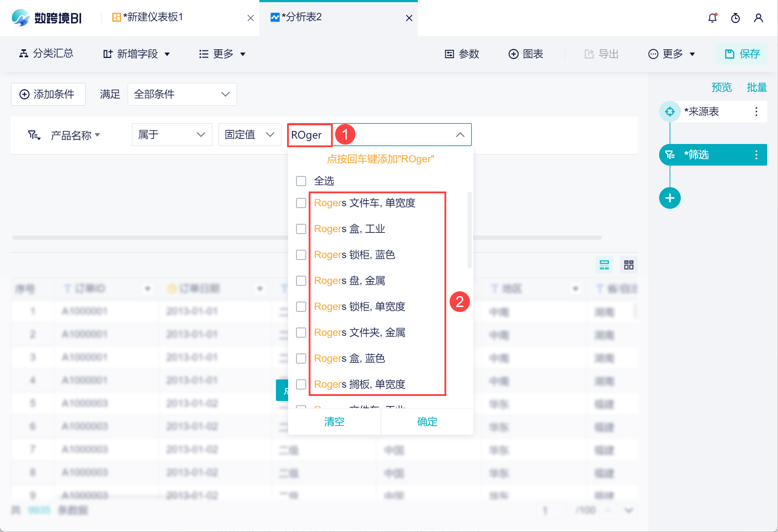Expand the 全部条件 dropdown
This screenshot has width=778, height=532.
coord(182,94)
